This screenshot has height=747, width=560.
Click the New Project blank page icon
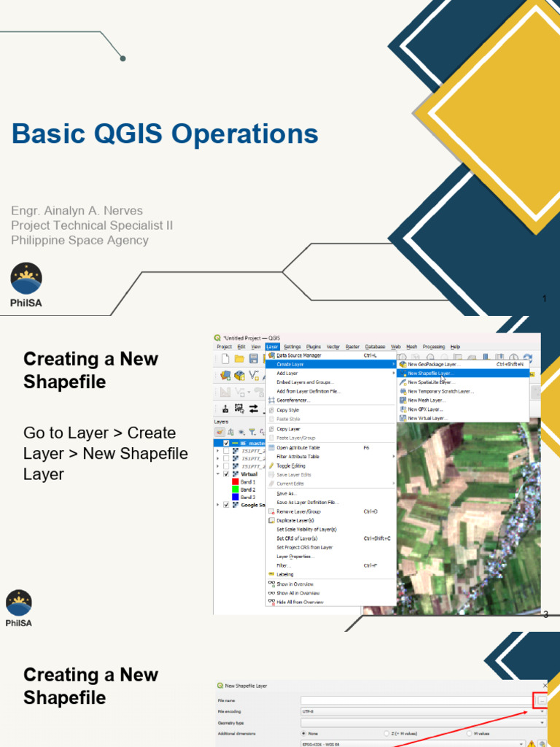[x=225, y=359]
